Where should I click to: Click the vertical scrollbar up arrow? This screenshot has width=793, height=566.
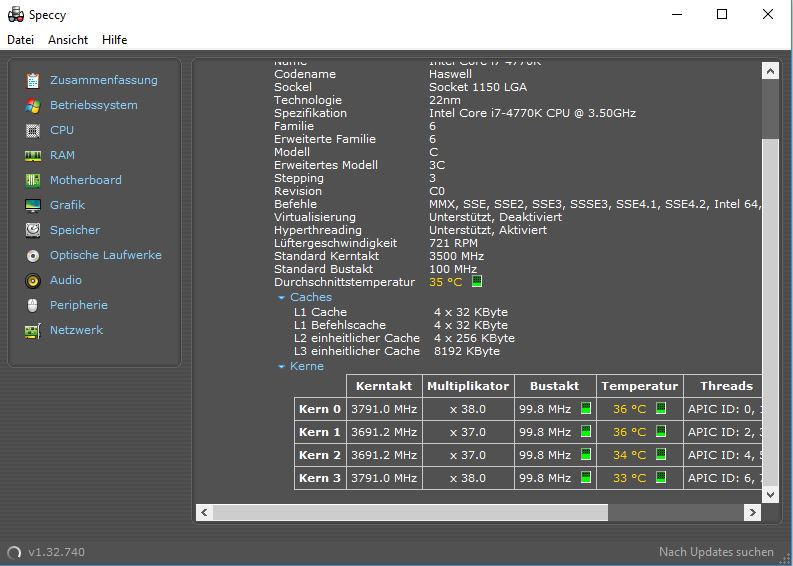[770, 71]
